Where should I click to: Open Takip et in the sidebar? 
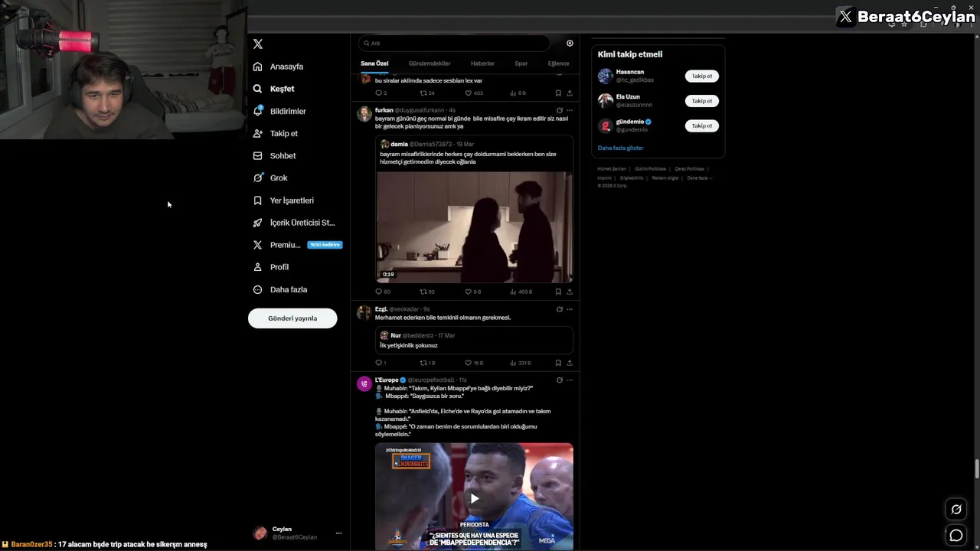276,133
